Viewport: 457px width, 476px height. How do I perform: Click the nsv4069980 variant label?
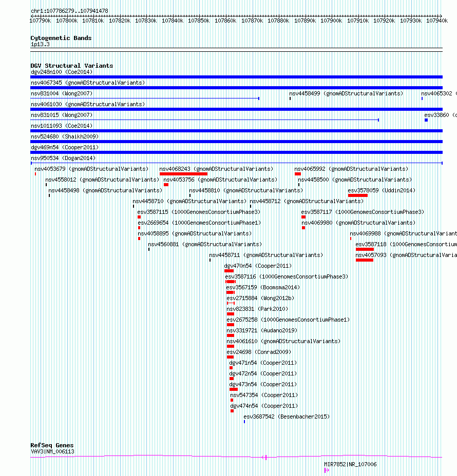click(x=358, y=223)
